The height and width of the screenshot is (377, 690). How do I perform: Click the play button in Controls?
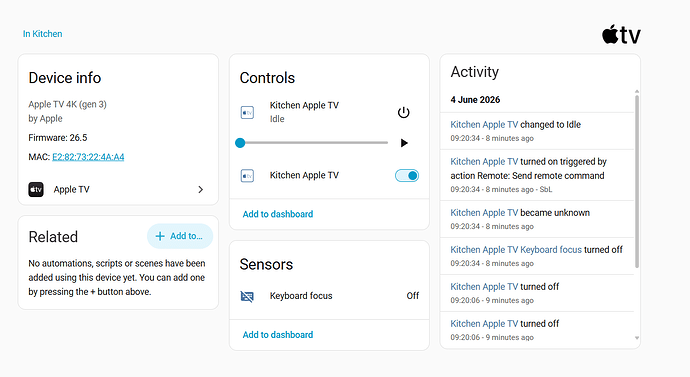click(x=404, y=143)
